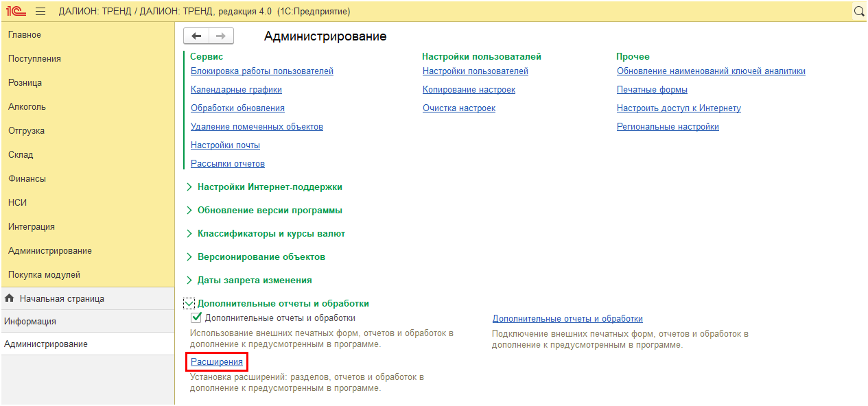Expand Классификаторы и курсы валют group

[x=189, y=233]
